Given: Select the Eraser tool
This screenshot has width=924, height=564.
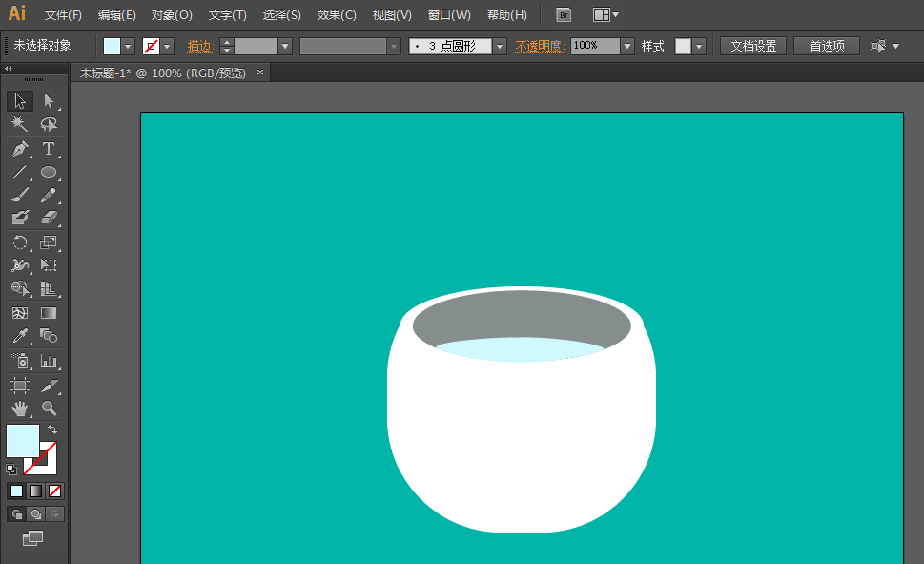Looking at the screenshot, I should [x=49, y=218].
